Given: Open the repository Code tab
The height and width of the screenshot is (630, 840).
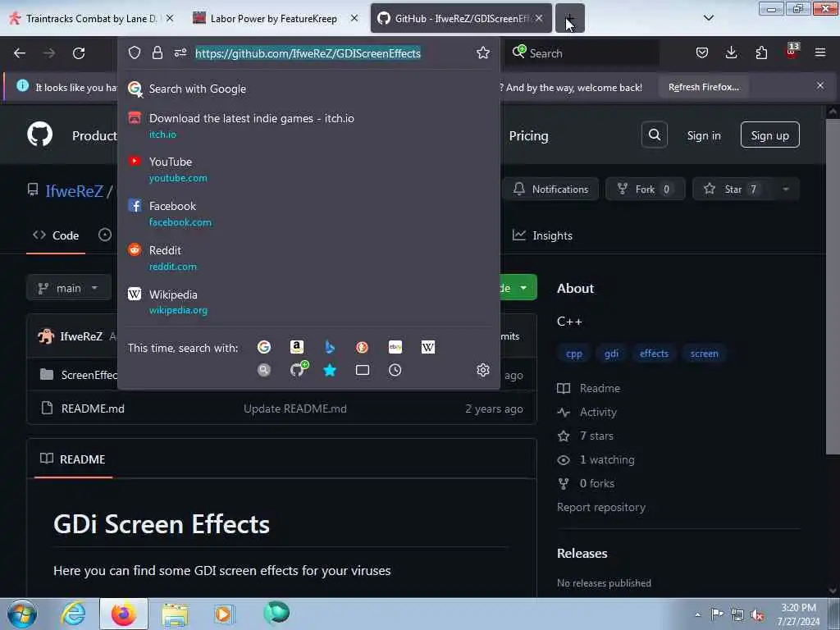Looking at the screenshot, I should tap(56, 235).
